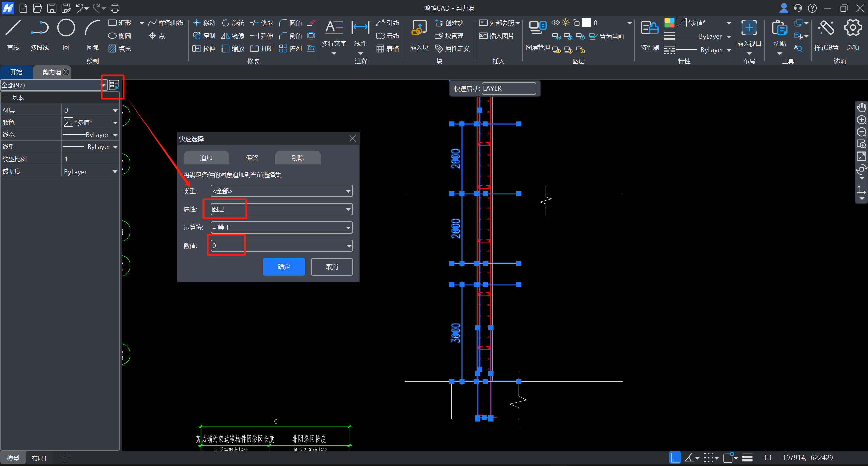This screenshot has height=466, width=868.
Task: Click the Match Properties (特性刷) icon
Action: pyautogui.click(x=649, y=28)
